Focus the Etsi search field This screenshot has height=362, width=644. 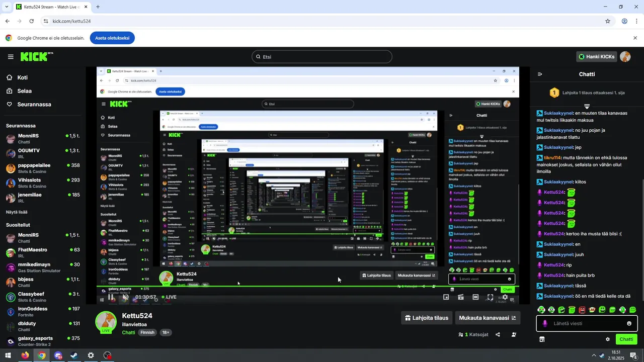tap(322, 57)
